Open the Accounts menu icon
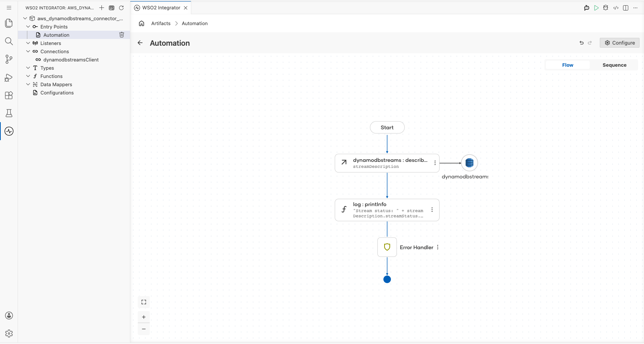The width and height of the screenshot is (644, 344). [9, 316]
